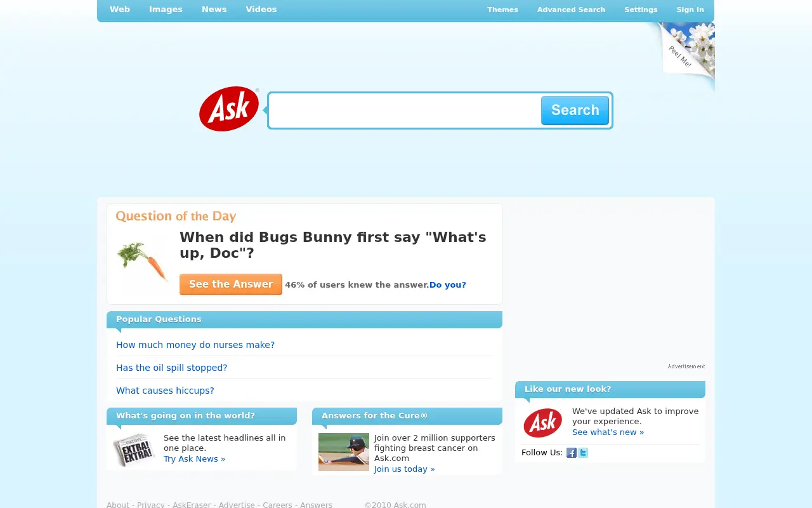Click the carrot image in Question of the Day
This screenshot has width=812, height=508.
pyautogui.click(x=143, y=262)
